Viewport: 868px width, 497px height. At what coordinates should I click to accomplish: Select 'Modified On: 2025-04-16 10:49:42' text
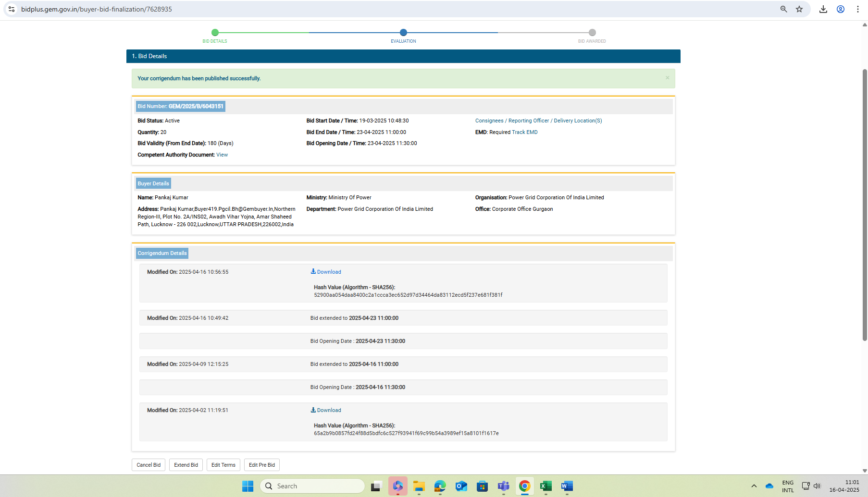click(x=188, y=318)
